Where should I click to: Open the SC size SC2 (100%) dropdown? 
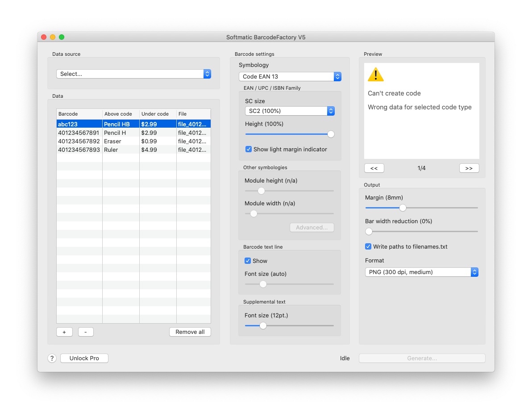(290, 111)
